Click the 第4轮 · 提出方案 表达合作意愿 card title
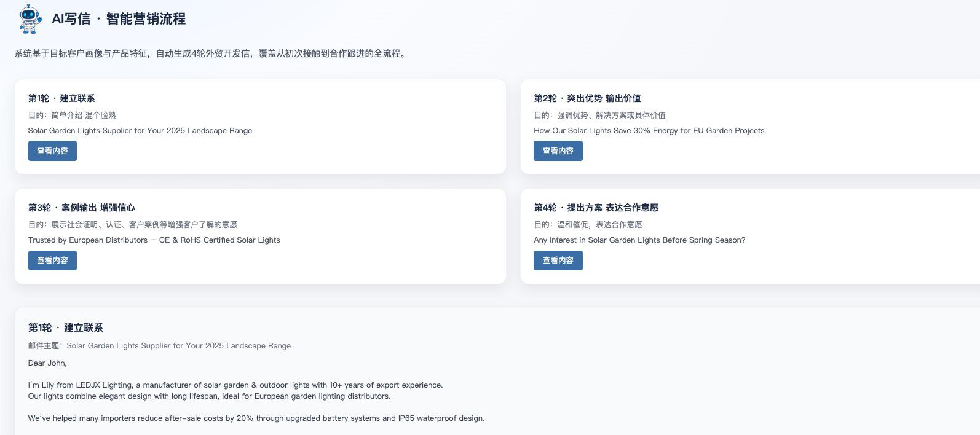The image size is (980, 435). 595,208
